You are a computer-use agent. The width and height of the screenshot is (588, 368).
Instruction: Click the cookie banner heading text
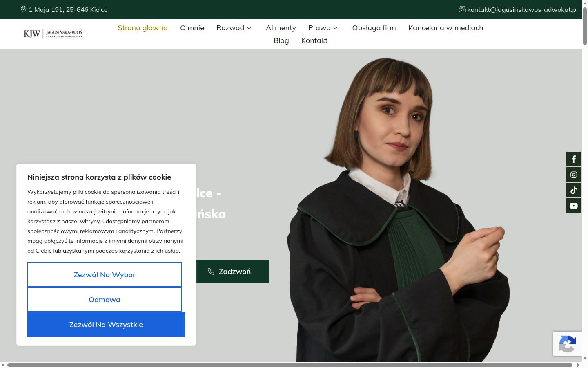[99, 177]
